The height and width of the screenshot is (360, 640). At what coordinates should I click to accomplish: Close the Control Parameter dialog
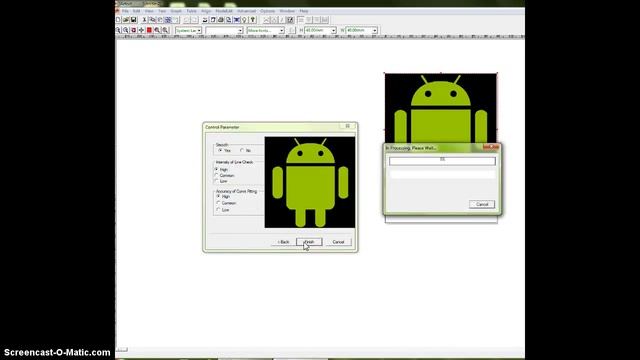pyautogui.click(x=348, y=127)
